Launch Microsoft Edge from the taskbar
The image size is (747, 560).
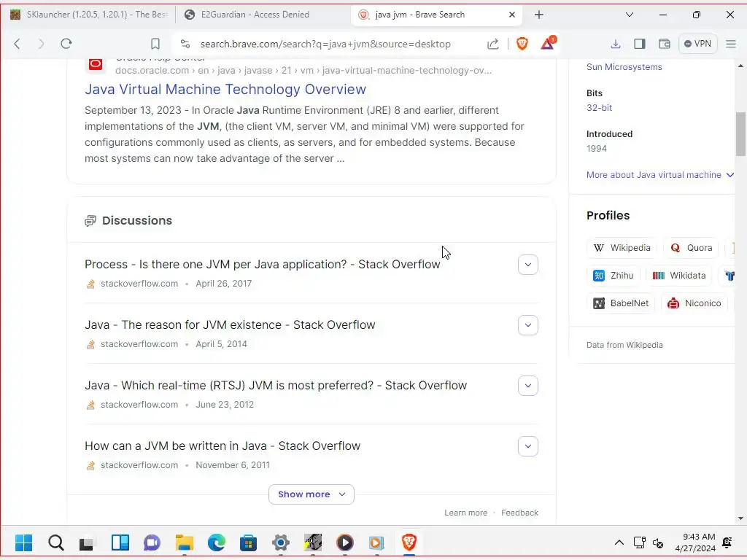point(216,542)
